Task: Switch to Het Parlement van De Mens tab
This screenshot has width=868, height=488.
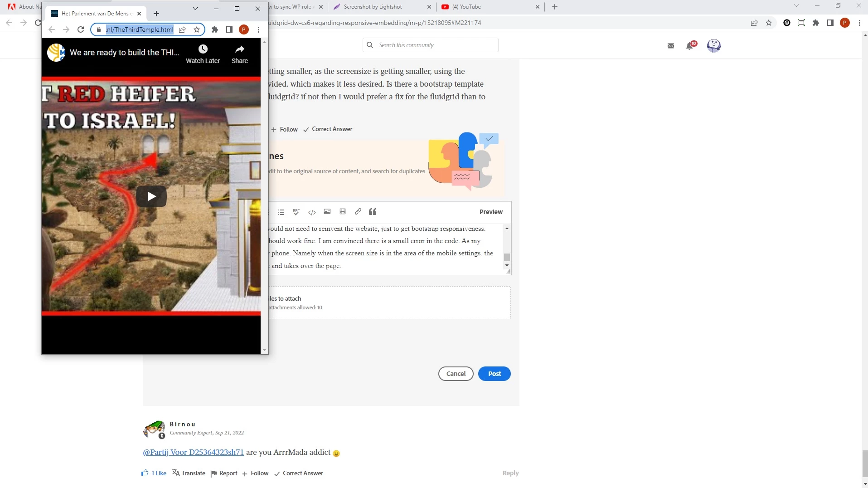Action: point(97,14)
